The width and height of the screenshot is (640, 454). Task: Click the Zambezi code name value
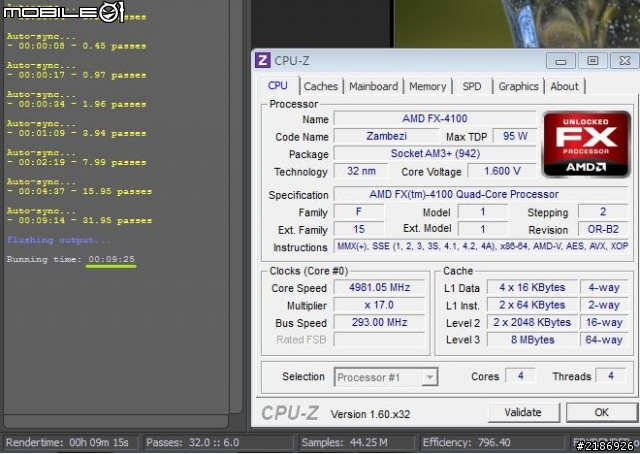[386, 136]
